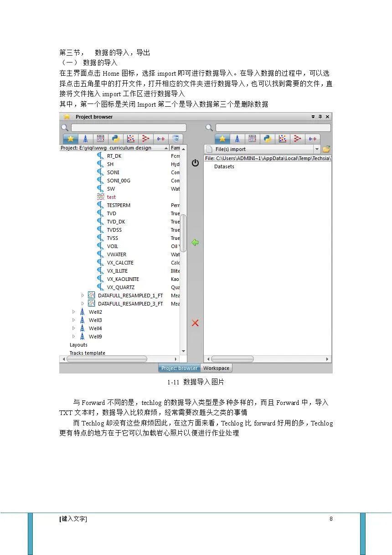The image size is (392, 555).
Task: Click the vertical scrollbar down arrow in left panel
Action: click(x=183, y=351)
